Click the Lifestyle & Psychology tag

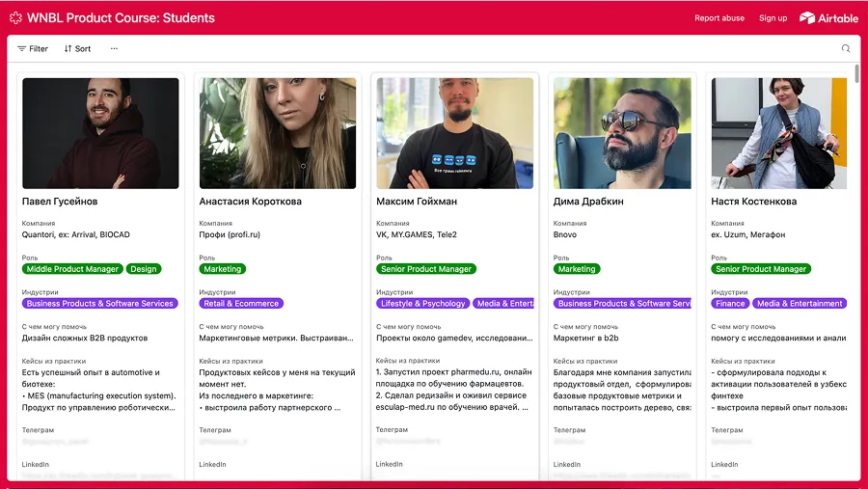click(423, 304)
